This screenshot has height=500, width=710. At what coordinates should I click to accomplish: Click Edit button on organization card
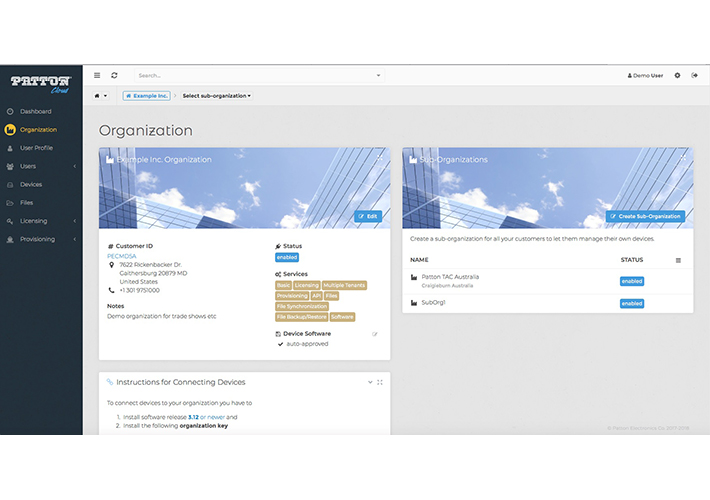[368, 216]
